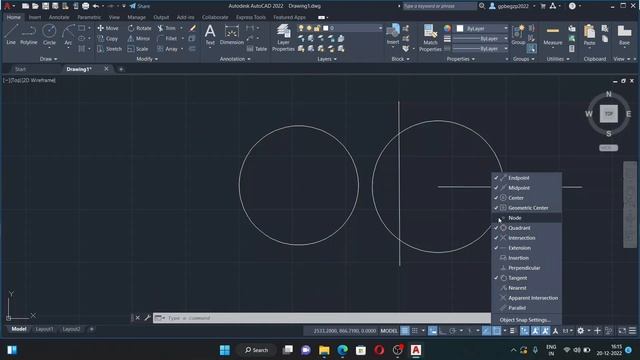Click the Stretch tool

[109, 49]
